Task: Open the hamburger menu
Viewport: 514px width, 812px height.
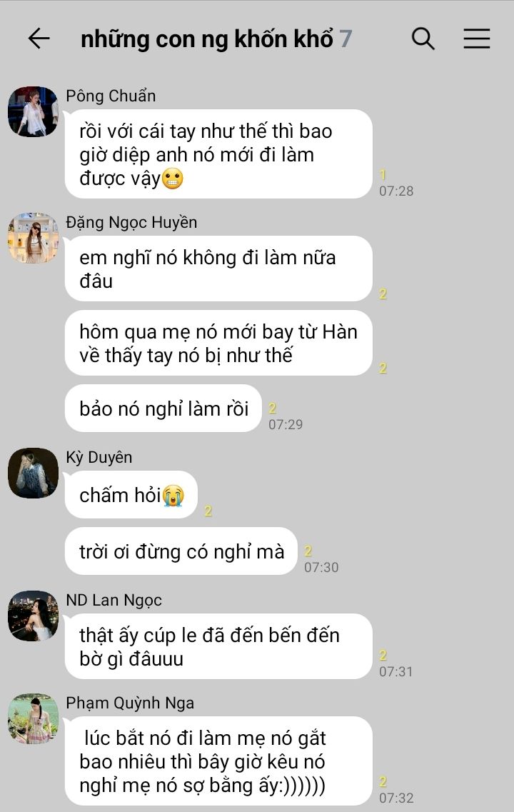Action: (x=476, y=39)
